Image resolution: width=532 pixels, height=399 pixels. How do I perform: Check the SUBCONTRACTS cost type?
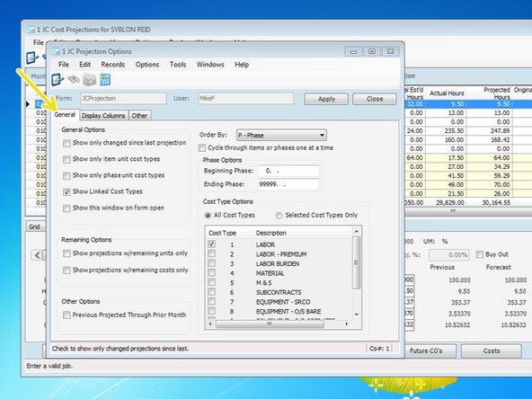(x=211, y=291)
